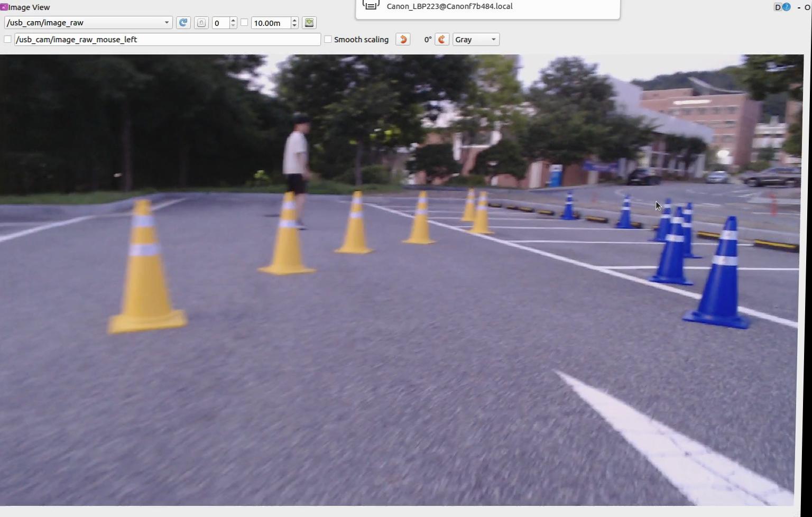812x517 pixels.
Task: Click the camera image display area
Action: pos(401,280)
